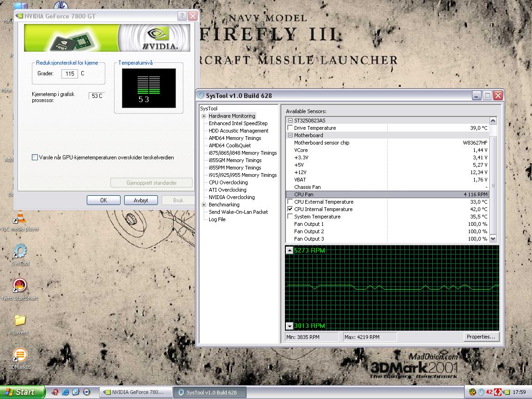Screen dimensions: 532x399
Task: Select HDD Acoustic Management item
Action: point(238,131)
